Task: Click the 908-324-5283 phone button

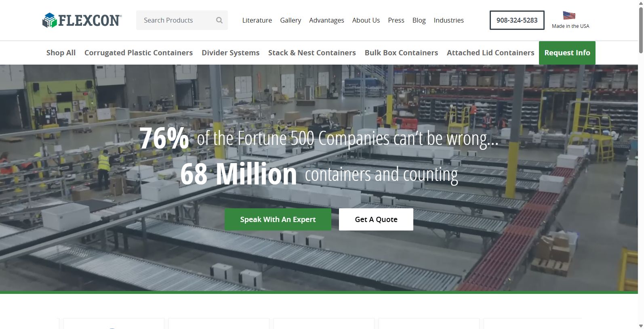Action: pos(517,20)
